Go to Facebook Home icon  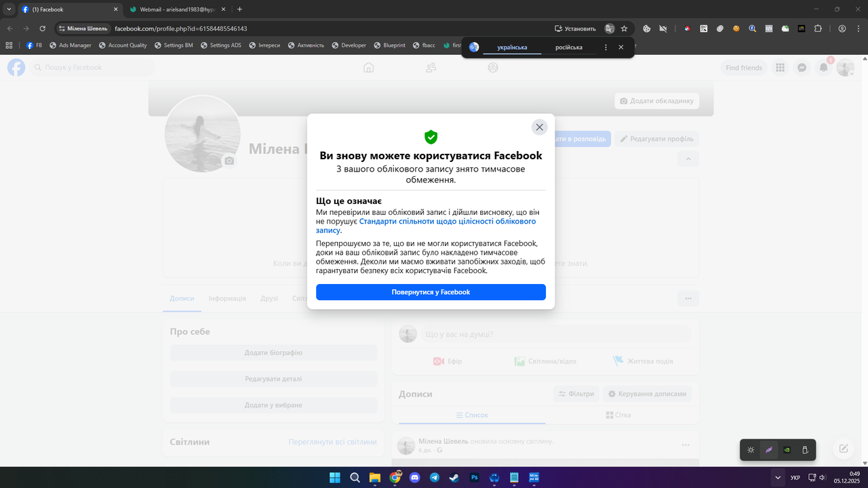coord(368,67)
